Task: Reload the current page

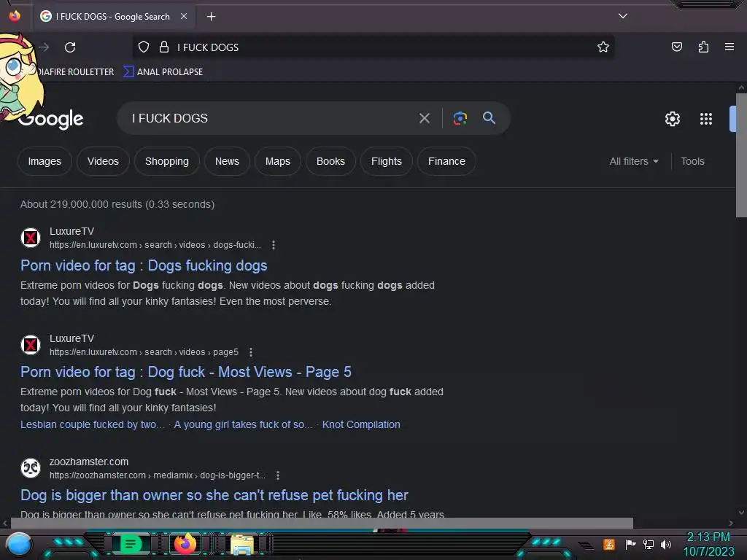Action: [x=70, y=47]
